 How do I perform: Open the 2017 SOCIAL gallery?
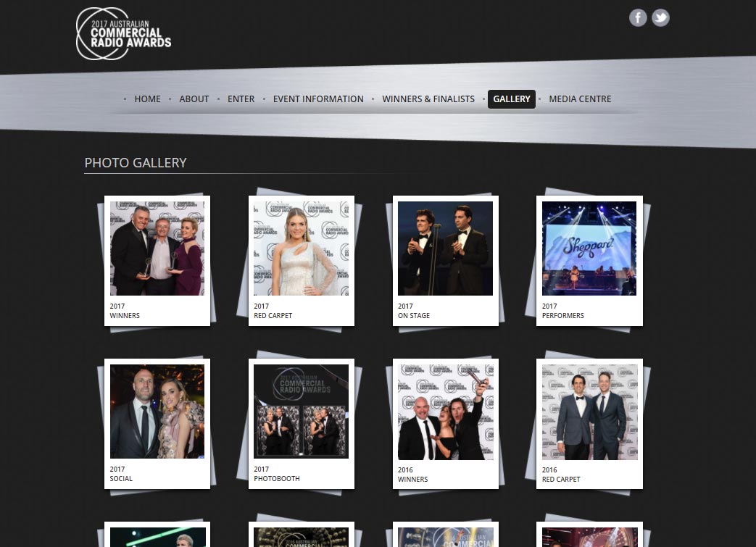157,411
